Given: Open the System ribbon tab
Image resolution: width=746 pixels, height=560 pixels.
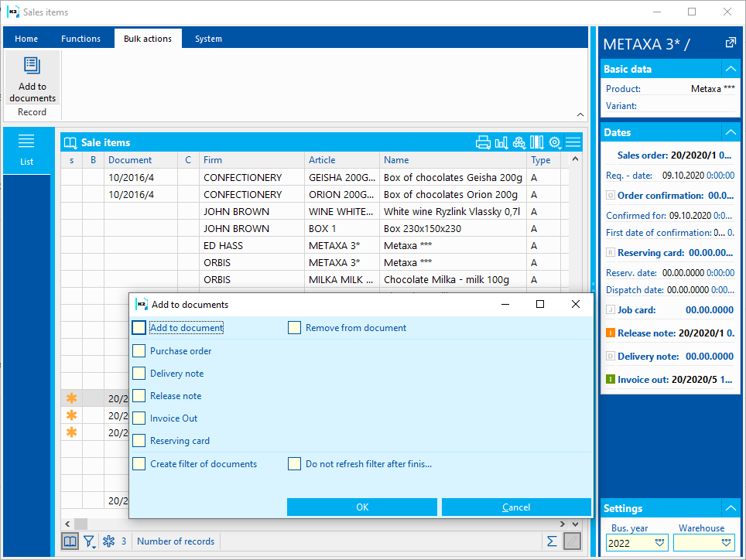Looking at the screenshot, I should (208, 39).
